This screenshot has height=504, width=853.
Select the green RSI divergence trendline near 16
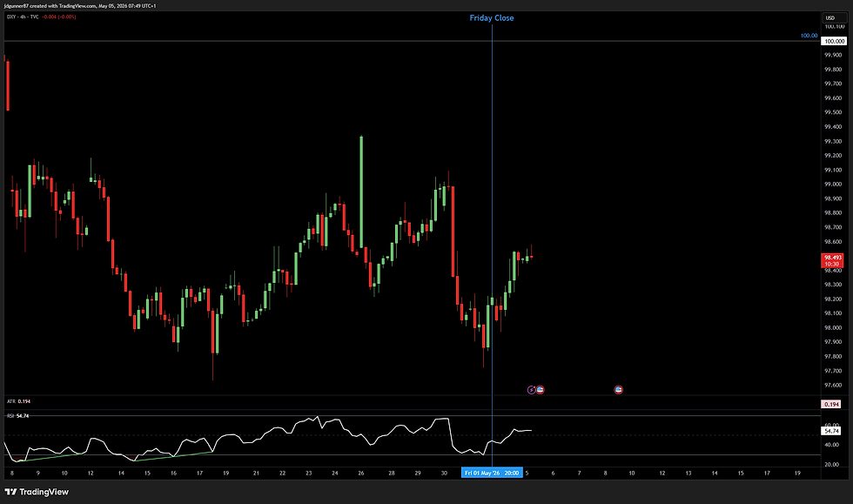(174, 457)
